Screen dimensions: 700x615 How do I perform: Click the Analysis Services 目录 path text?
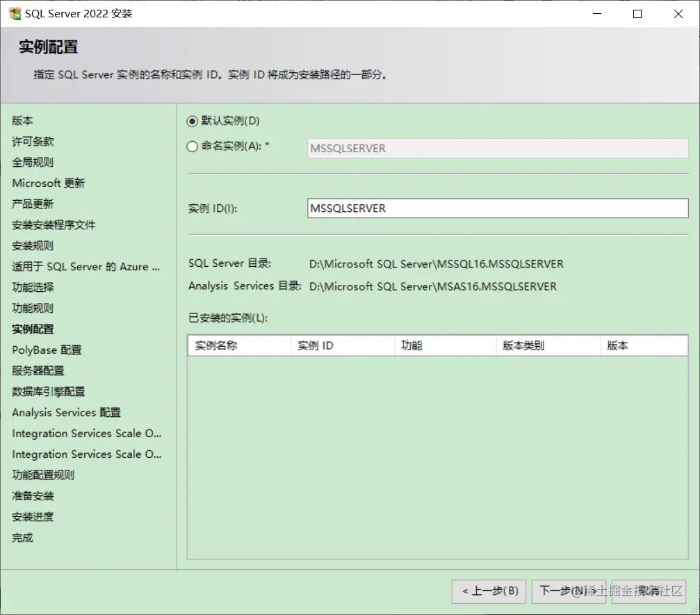[x=432, y=286]
